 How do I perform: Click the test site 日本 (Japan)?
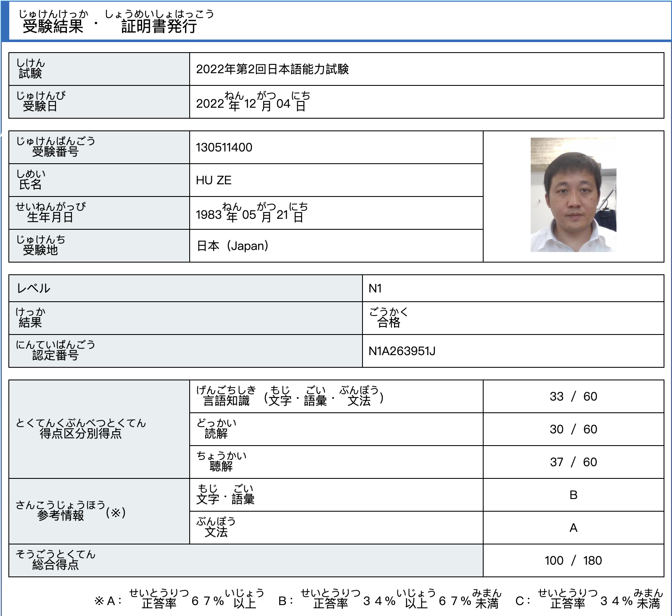point(233,246)
